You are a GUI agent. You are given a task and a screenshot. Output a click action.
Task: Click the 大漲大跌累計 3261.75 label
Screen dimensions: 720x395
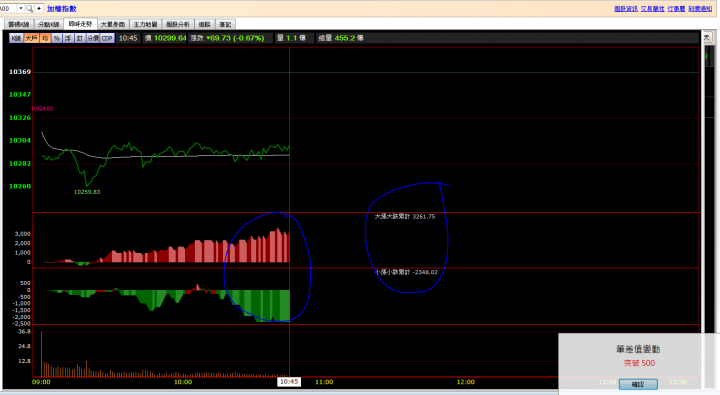pos(405,216)
